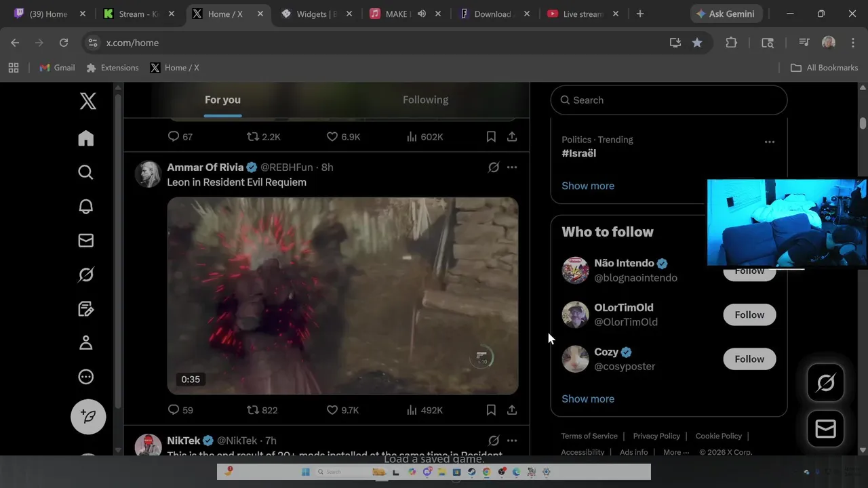868x488 pixels.
Task: Open more options for #Israël trend
Action: [x=770, y=142]
